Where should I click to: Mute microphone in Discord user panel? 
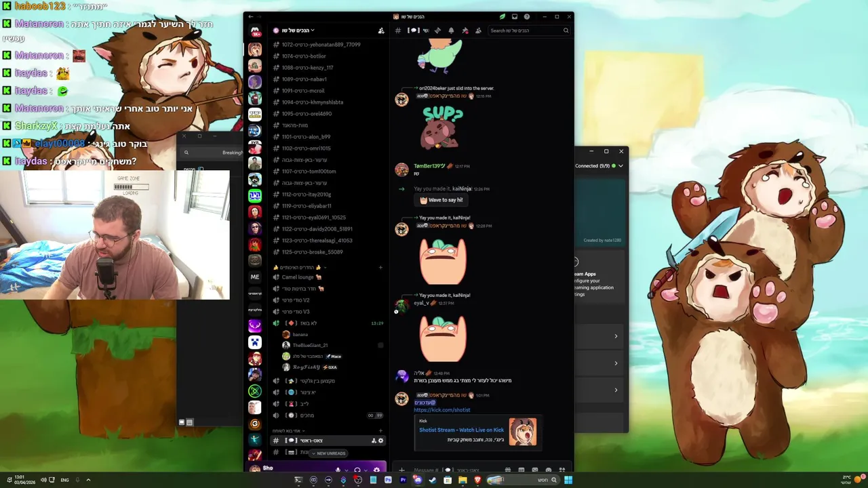[x=338, y=470]
